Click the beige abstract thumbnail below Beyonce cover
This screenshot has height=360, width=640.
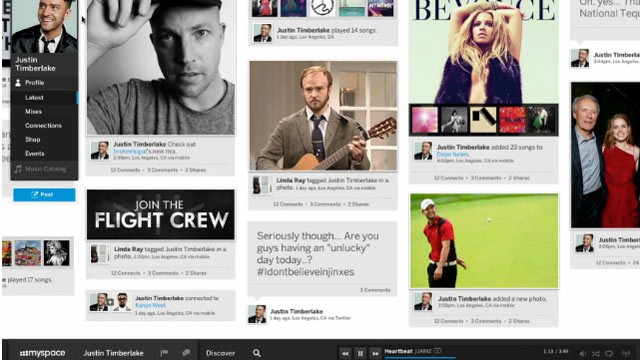point(483,120)
